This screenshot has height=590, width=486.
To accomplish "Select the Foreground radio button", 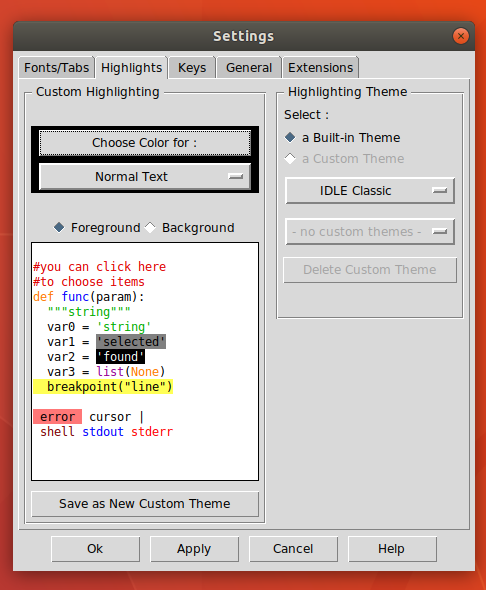I will click(59, 227).
